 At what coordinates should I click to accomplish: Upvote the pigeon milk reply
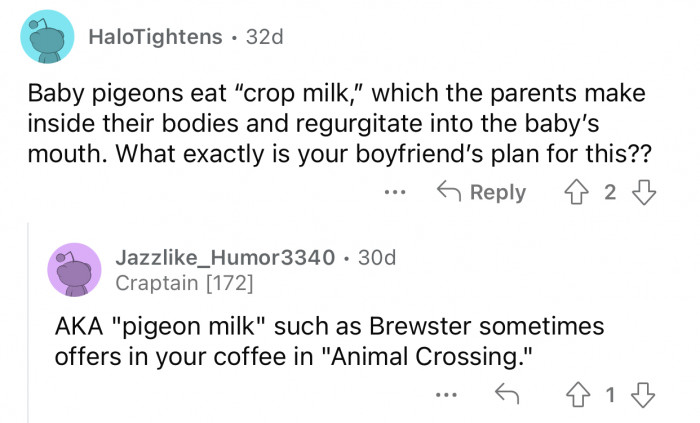pos(575,398)
